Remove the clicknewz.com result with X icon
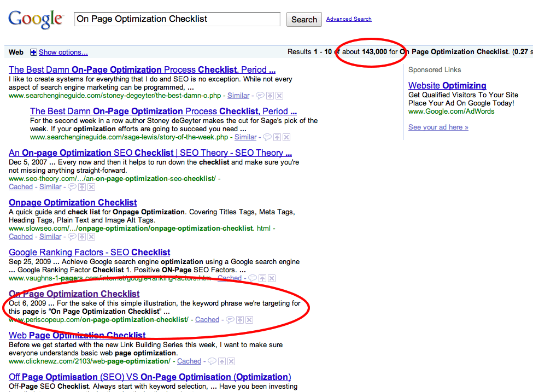The width and height of the screenshot is (533, 392). [231, 361]
